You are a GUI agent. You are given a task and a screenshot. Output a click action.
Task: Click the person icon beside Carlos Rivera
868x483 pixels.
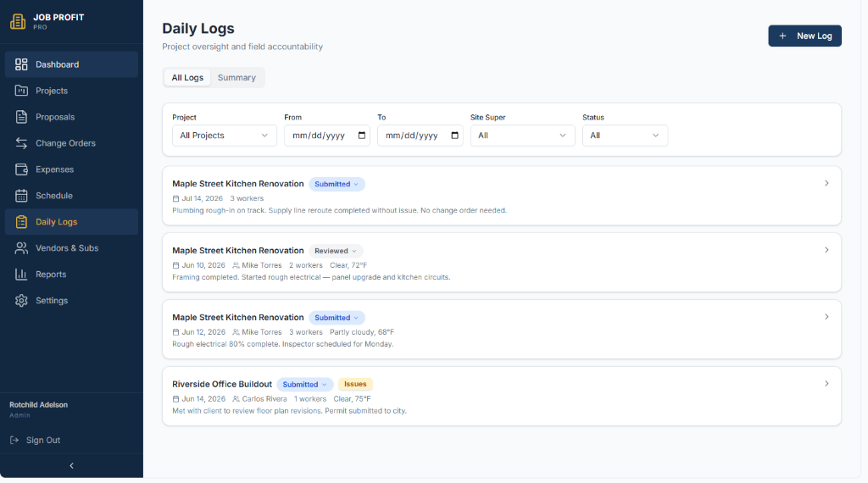(236, 399)
